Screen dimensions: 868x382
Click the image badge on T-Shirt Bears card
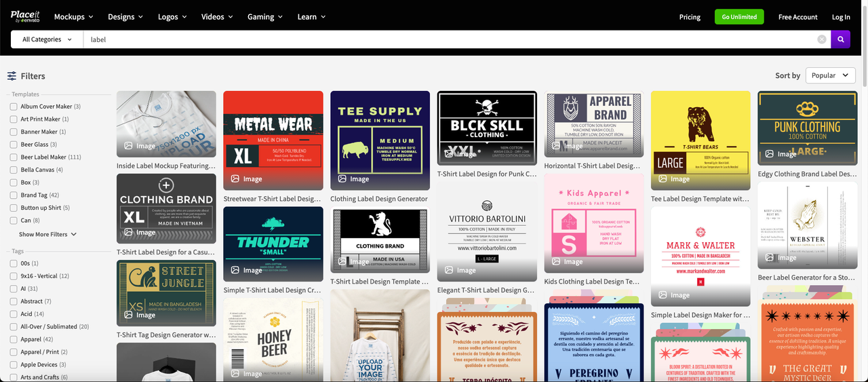(x=675, y=179)
